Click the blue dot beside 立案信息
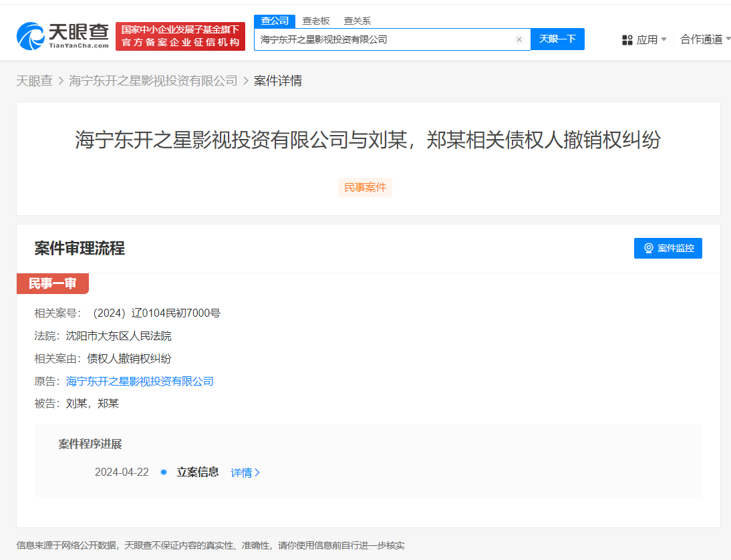The width and height of the screenshot is (731, 560). (163, 472)
